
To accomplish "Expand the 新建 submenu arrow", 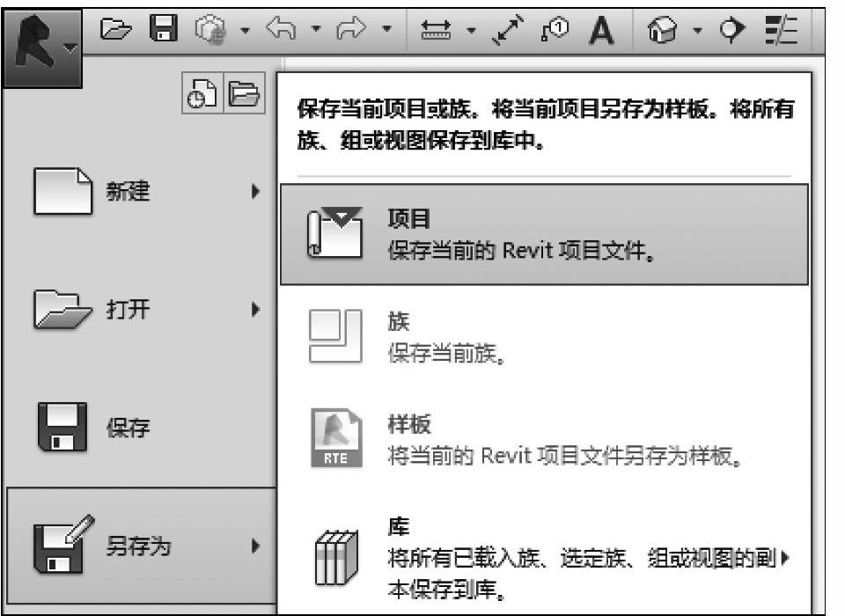I will 255,191.
